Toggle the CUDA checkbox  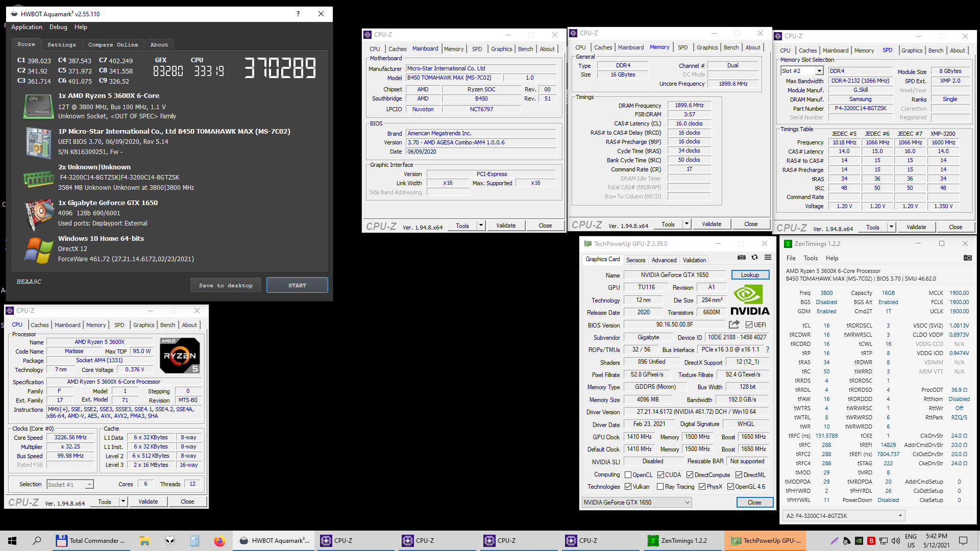[660, 474]
